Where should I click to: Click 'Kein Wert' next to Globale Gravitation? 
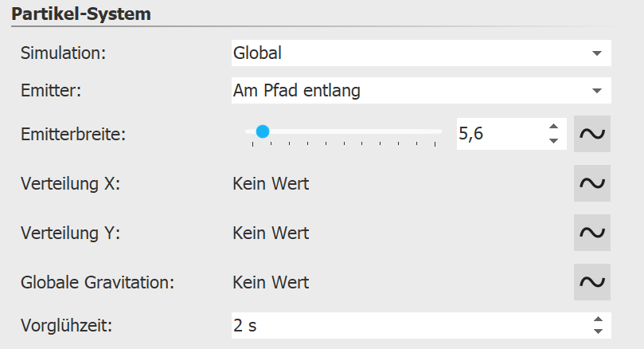point(271,283)
